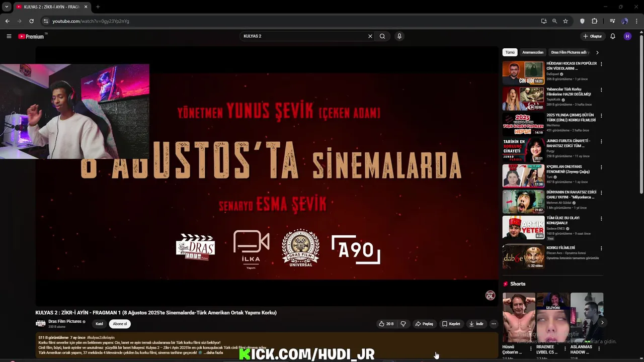Image resolution: width=644 pixels, height=362 pixels.
Task: Open the DÜNYANIN EN RAHATSIZ EDİCİ thumbnail
Action: [x=523, y=202]
